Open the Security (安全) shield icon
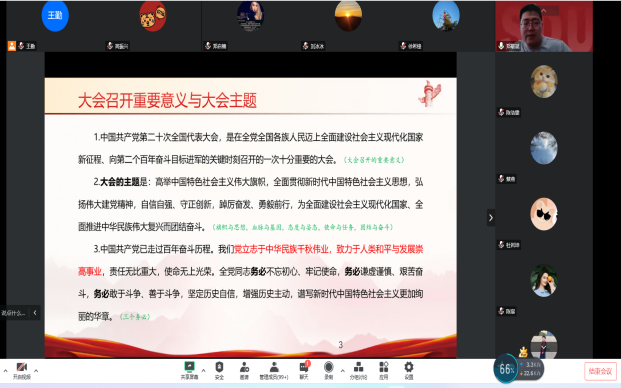Image resolution: width=621 pixels, height=388 pixels. click(x=219, y=371)
